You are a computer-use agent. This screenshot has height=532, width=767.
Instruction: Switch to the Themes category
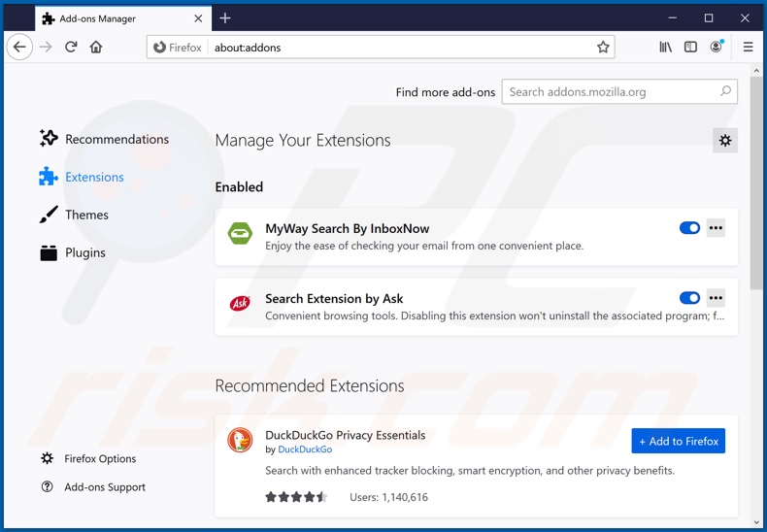86,215
